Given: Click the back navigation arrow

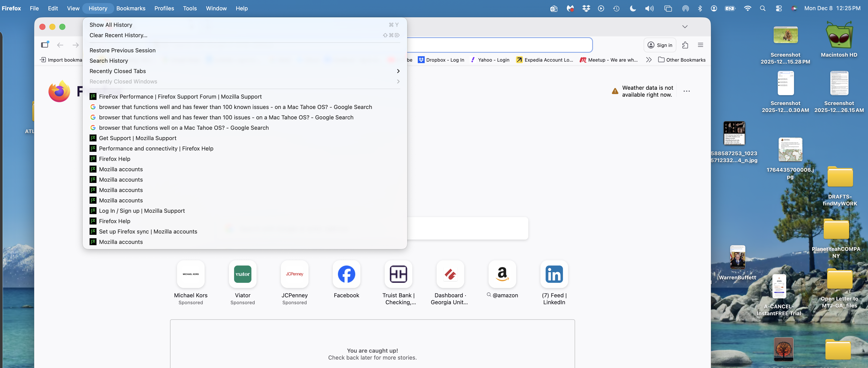Looking at the screenshot, I should coord(60,45).
